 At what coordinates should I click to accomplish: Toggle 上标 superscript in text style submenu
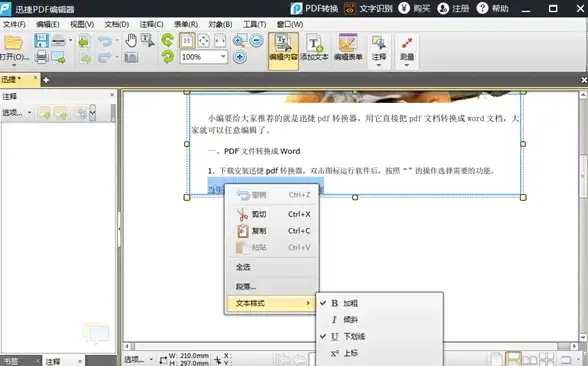[x=380, y=353]
